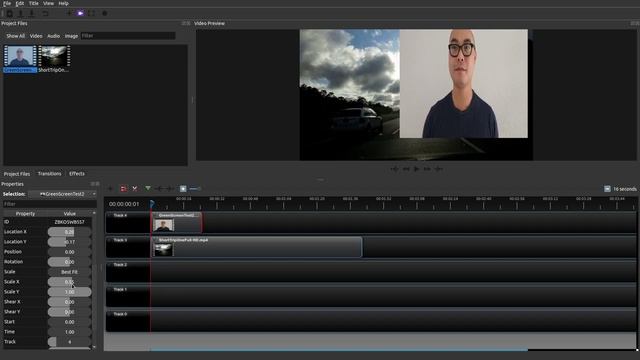
Task: Open the Track 1 menu arrow
Action: [x=109, y=289]
